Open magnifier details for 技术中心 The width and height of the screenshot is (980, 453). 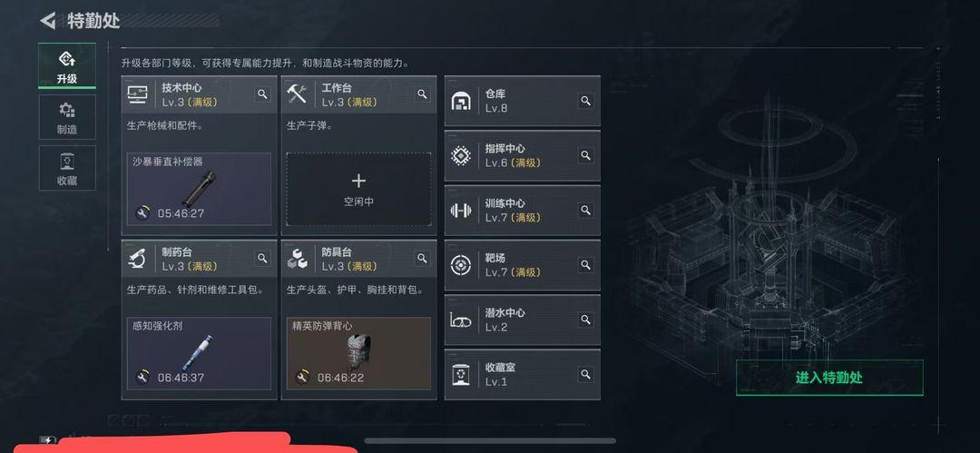pos(262,94)
